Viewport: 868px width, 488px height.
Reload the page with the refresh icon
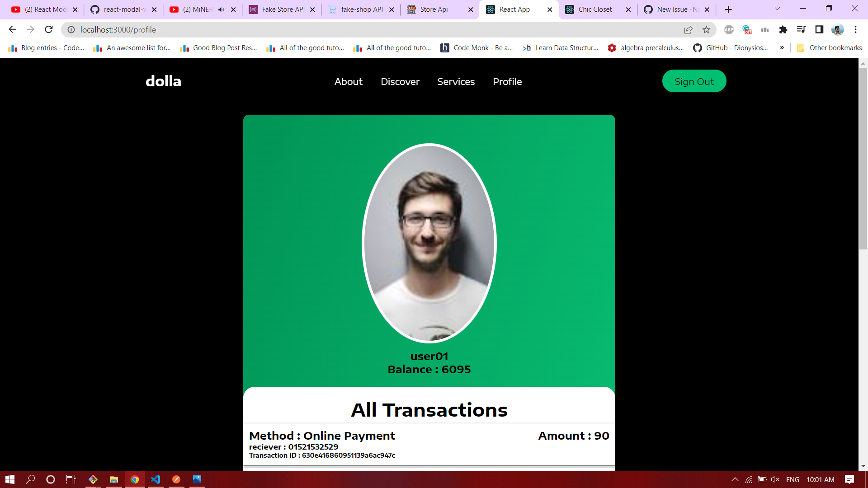click(49, 30)
